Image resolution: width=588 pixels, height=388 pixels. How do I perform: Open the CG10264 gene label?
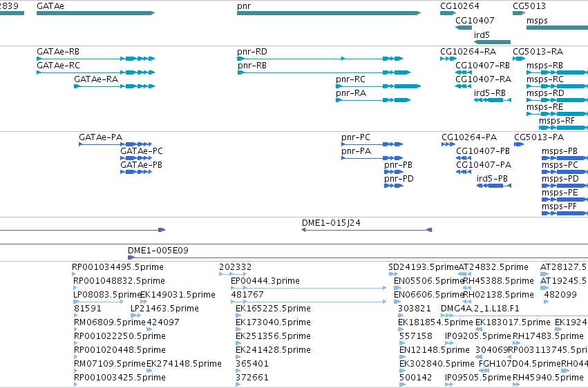tap(459, 6)
